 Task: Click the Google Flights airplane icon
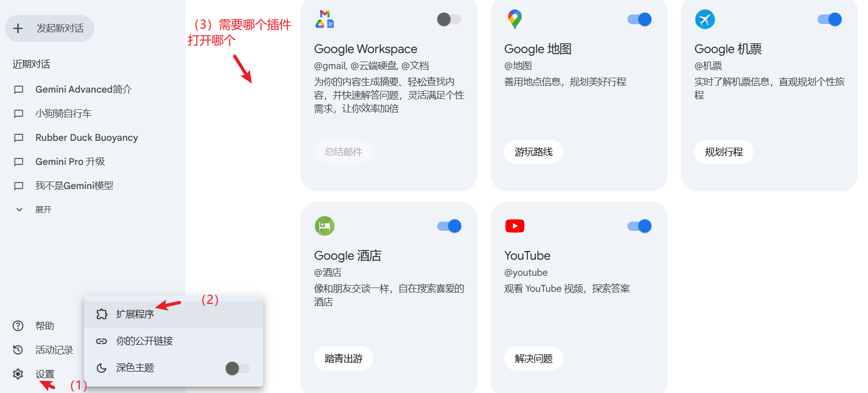pyautogui.click(x=705, y=19)
